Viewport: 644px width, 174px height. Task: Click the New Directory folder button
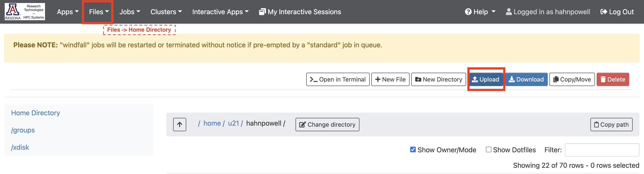(438, 80)
